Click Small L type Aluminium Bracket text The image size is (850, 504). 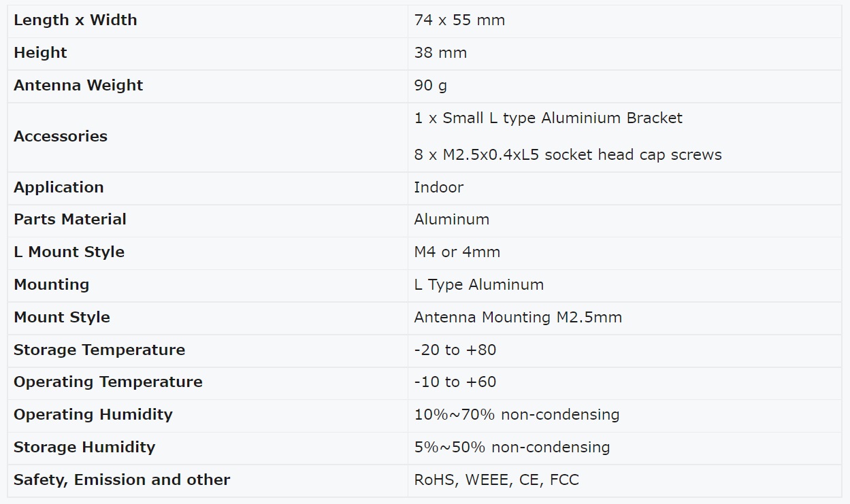[x=563, y=118]
